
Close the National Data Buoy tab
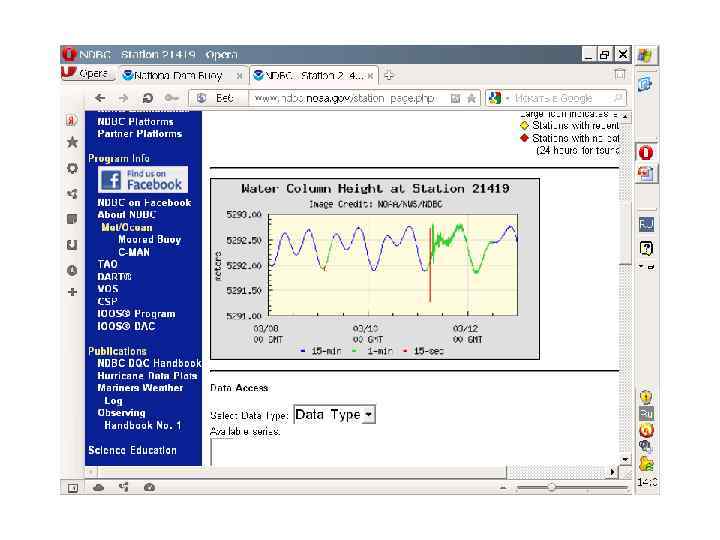[239, 76]
